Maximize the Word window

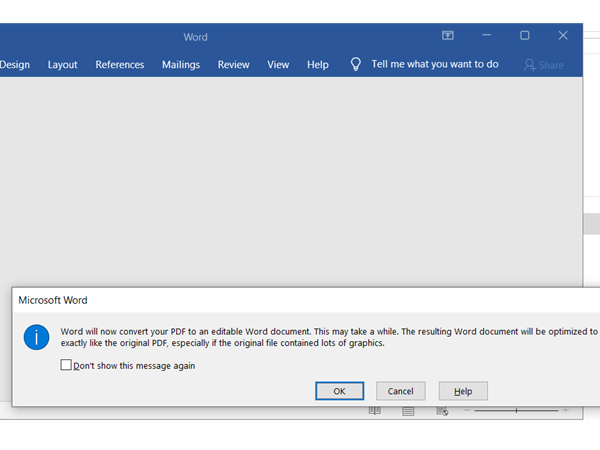[x=525, y=35]
